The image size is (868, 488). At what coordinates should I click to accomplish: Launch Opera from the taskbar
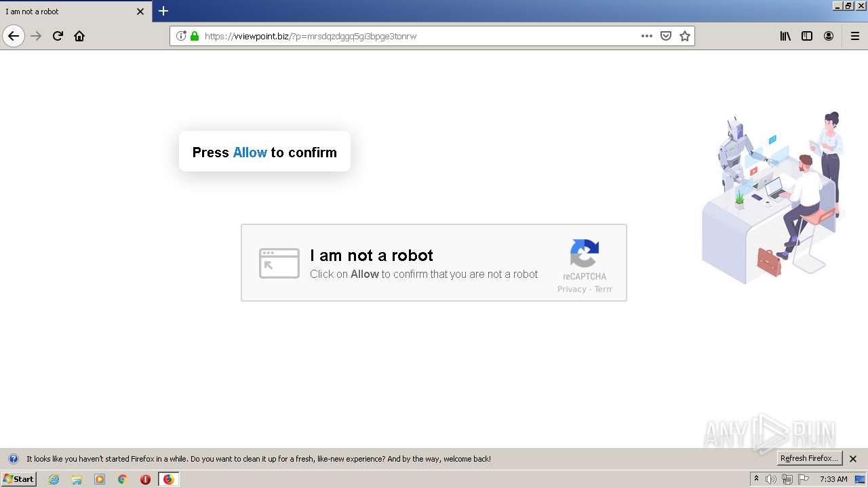pos(145,479)
